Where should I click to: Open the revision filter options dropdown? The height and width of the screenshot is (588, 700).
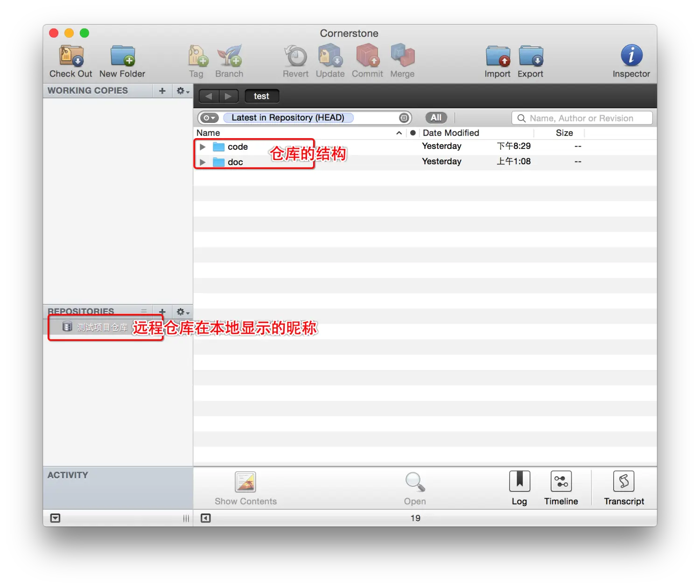click(210, 118)
